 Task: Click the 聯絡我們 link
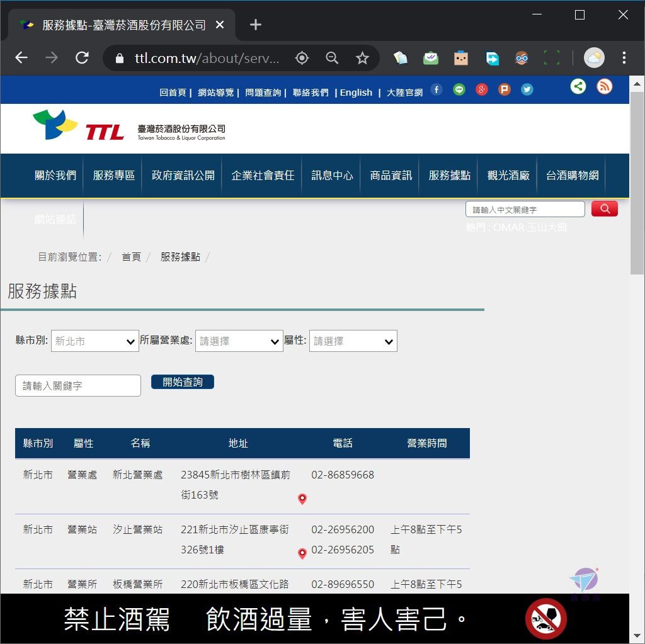click(x=311, y=93)
